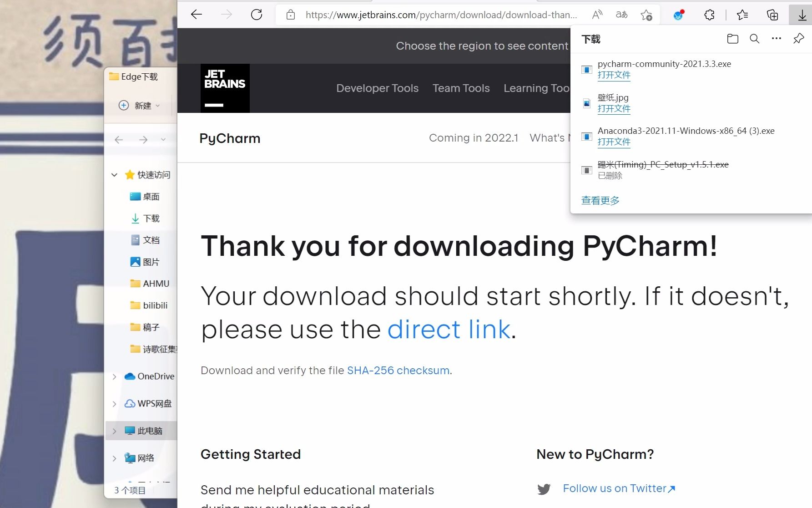The height and width of the screenshot is (508, 812).
Task: Click the pycharm-community-2021.3.3.exe filename
Action: click(x=664, y=64)
